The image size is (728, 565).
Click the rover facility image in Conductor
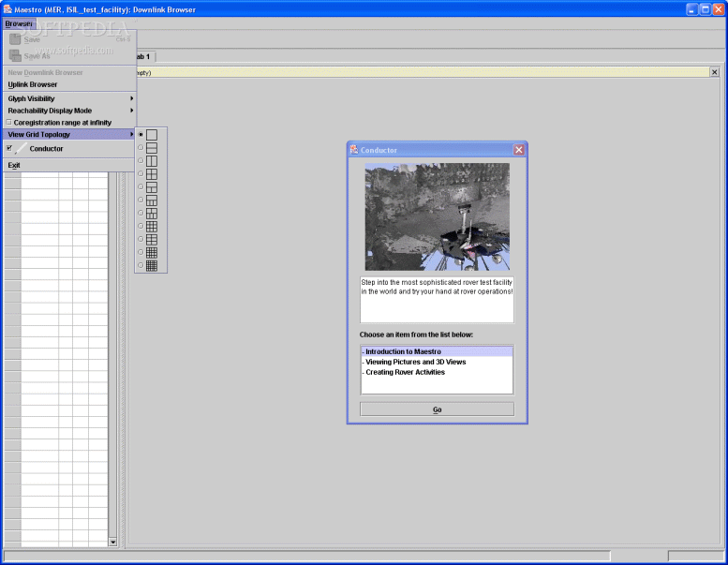pos(437,216)
